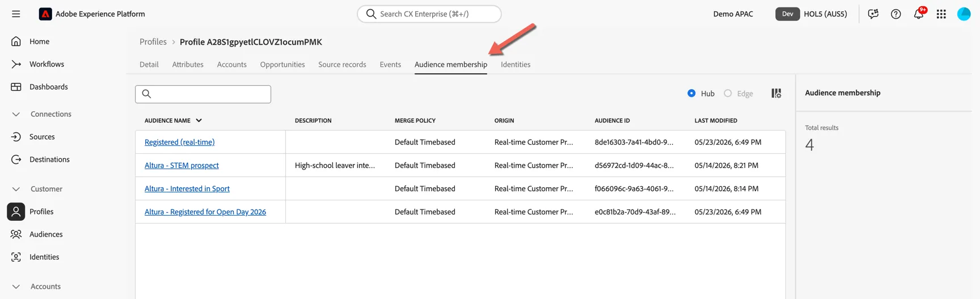
Task: Select the Hub radio button
Action: (691, 93)
